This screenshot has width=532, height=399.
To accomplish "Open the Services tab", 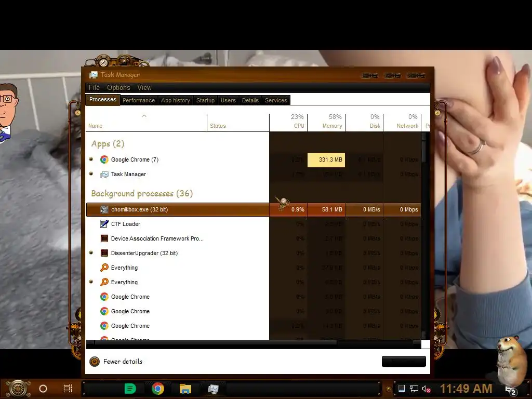I will [276, 100].
